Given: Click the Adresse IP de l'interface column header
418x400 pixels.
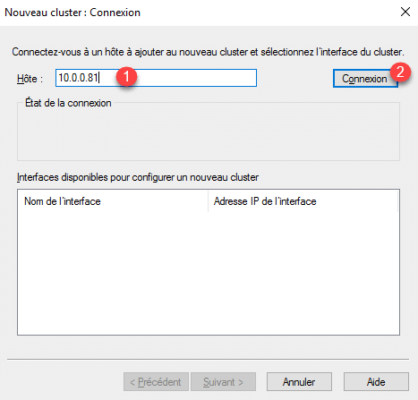Looking at the screenshot, I should pyautogui.click(x=303, y=201).
